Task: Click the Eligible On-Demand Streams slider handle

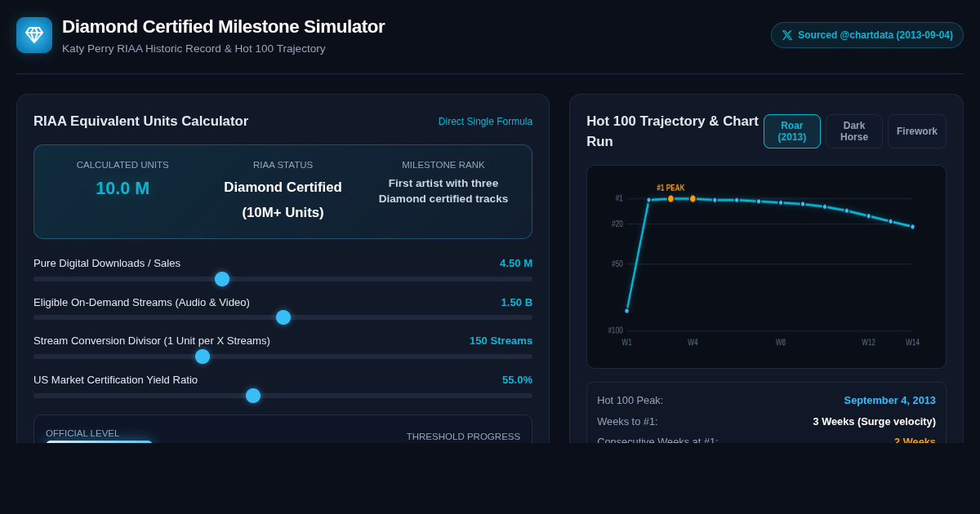Action: (x=283, y=317)
